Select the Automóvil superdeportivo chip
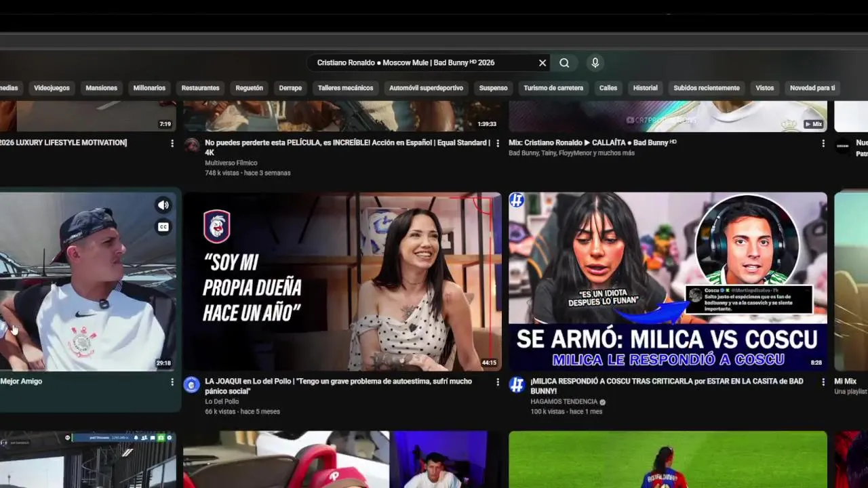868x488 pixels. [426, 88]
